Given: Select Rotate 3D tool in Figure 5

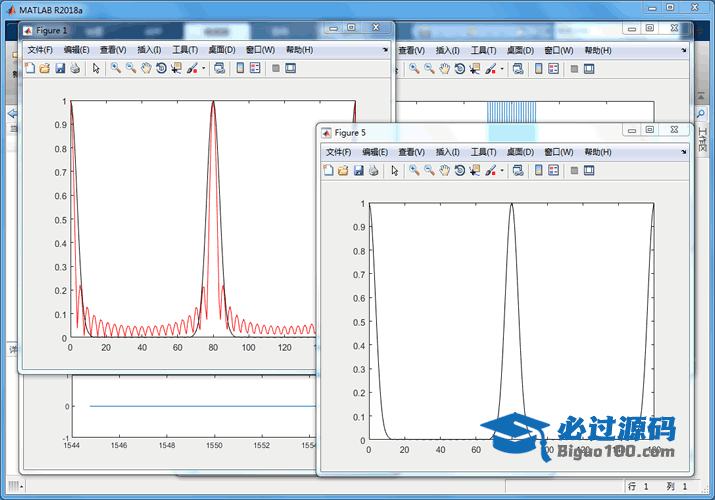Looking at the screenshot, I should pos(460,170).
